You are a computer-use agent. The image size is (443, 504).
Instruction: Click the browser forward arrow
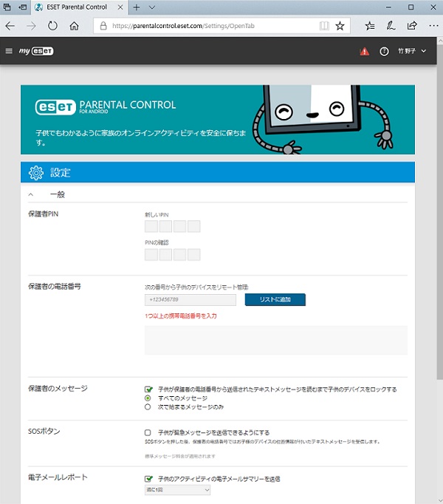pos(31,26)
